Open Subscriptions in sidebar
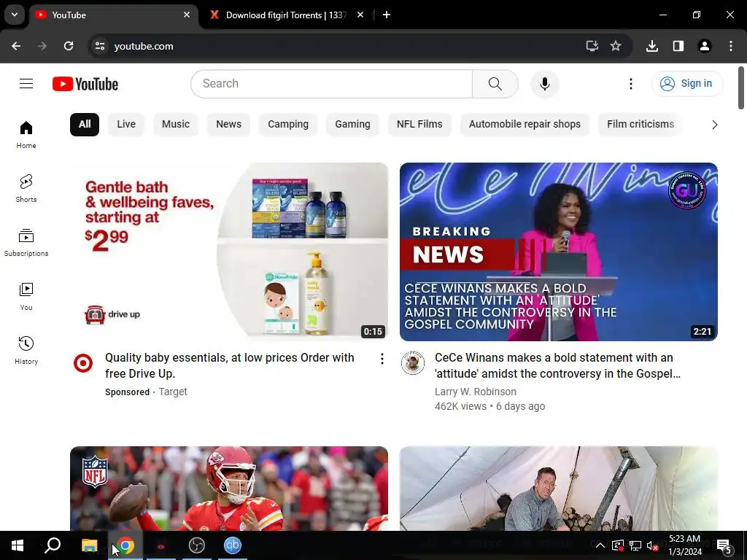The height and width of the screenshot is (560, 747). (26, 242)
